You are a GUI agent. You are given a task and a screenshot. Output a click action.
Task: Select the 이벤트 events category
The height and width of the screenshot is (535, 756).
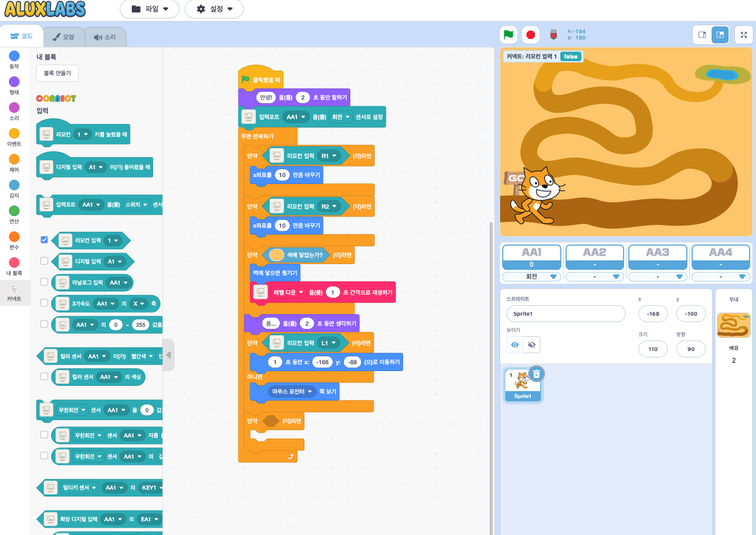(14, 137)
